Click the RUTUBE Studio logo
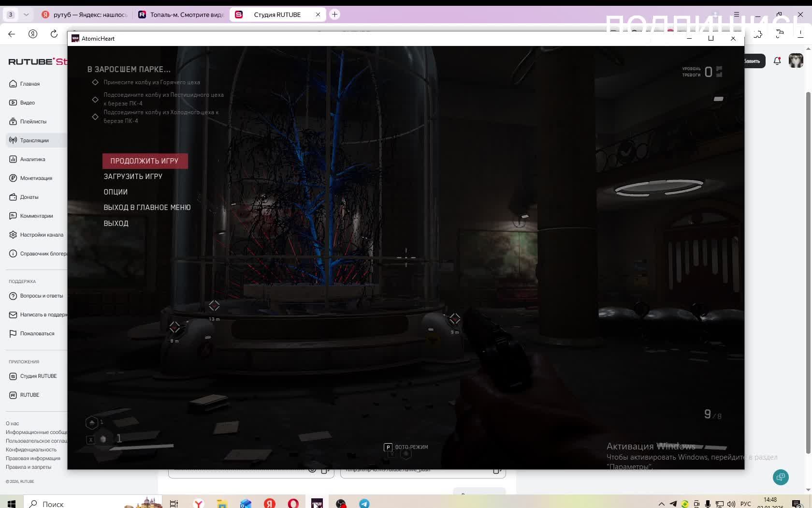The height and width of the screenshot is (508, 812). [38, 61]
